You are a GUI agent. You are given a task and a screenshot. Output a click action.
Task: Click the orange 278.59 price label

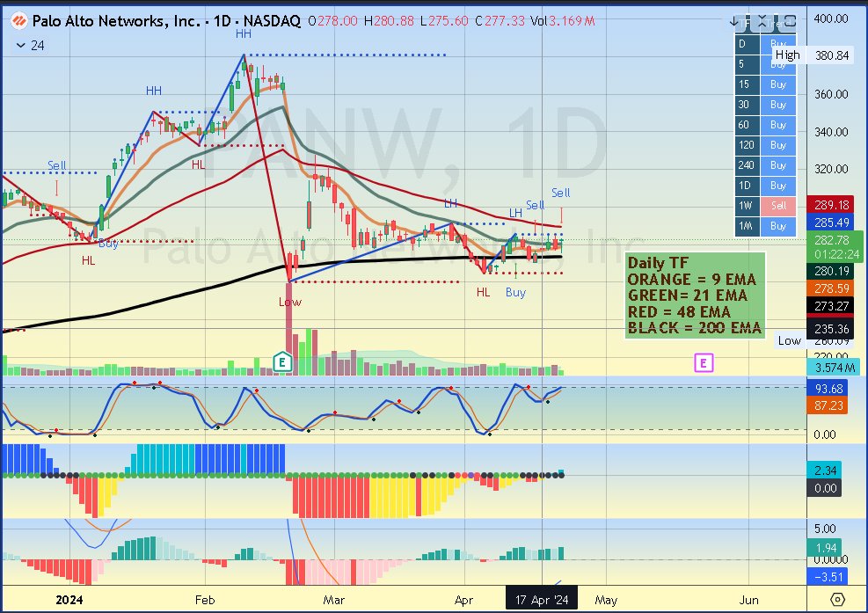[x=831, y=288]
